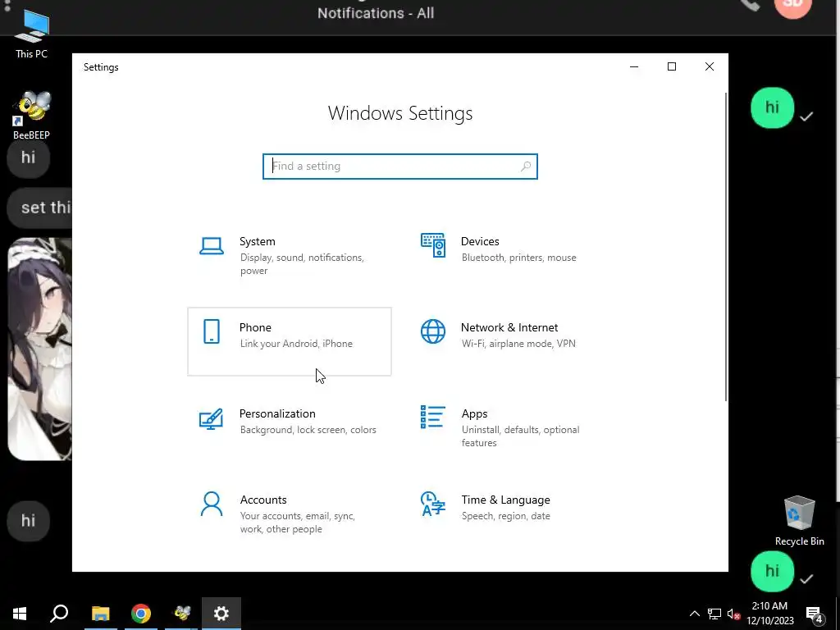Click the 'Notifications - All' header text
The image size is (840, 630).
tap(376, 13)
